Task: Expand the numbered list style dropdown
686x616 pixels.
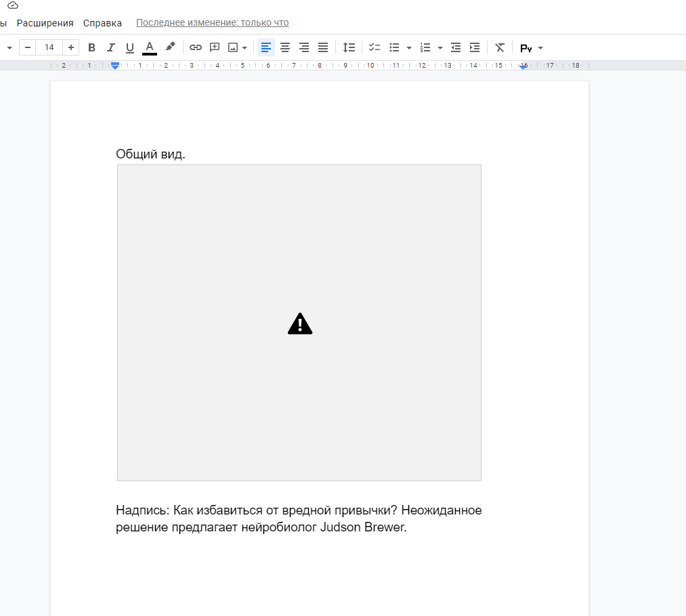Action: (x=440, y=48)
